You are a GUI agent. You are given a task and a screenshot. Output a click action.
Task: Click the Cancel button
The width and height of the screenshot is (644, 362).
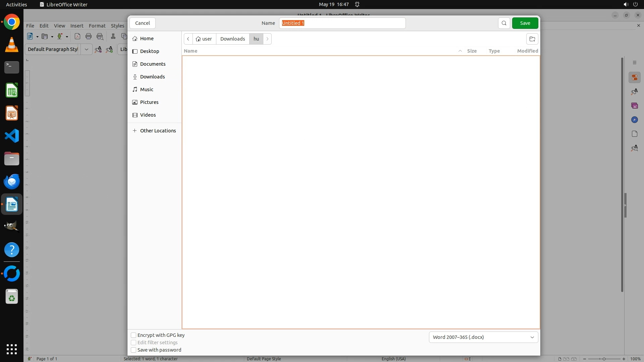143,23
